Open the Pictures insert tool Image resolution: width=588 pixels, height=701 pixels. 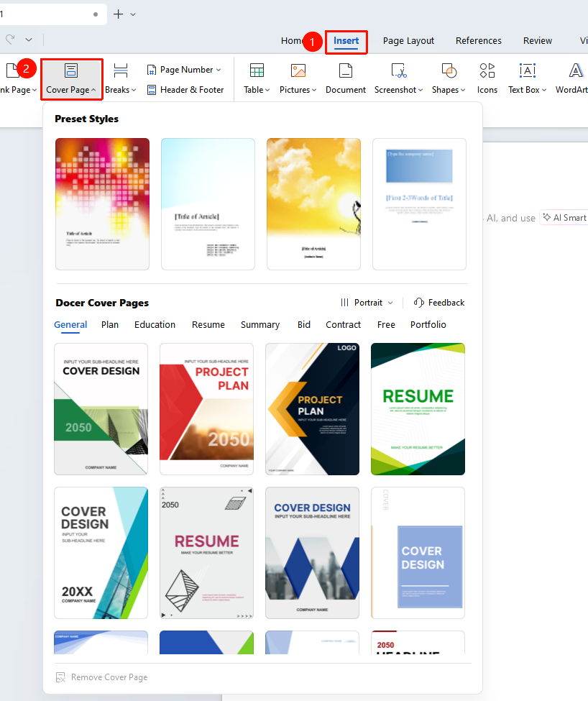coord(298,79)
